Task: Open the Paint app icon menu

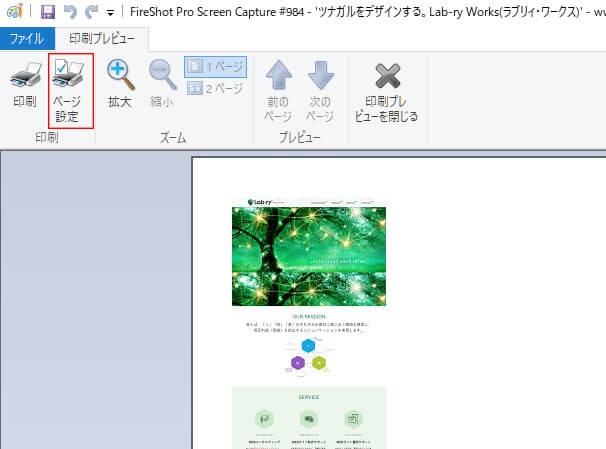Action: tap(14, 12)
